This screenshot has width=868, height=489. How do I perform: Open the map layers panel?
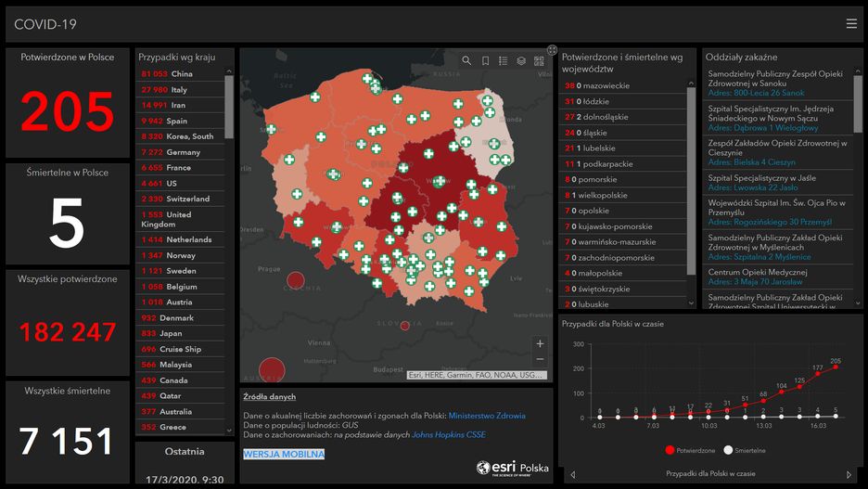pos(521,61)
